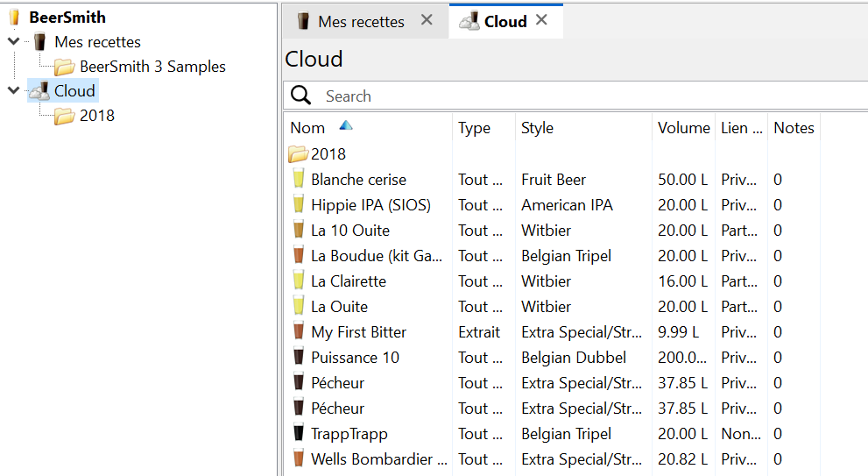868x476 pixels.
Task: Close the Cloud tab
Action: (541, 20)
